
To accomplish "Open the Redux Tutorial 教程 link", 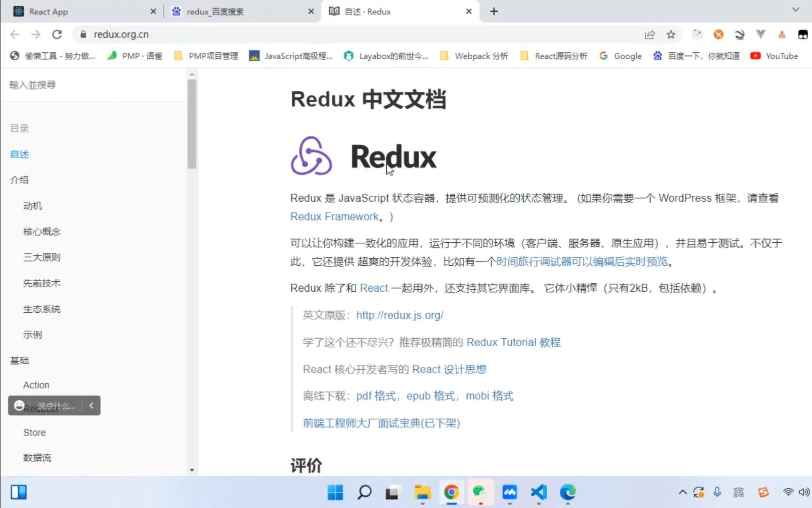I will (514, 342).
